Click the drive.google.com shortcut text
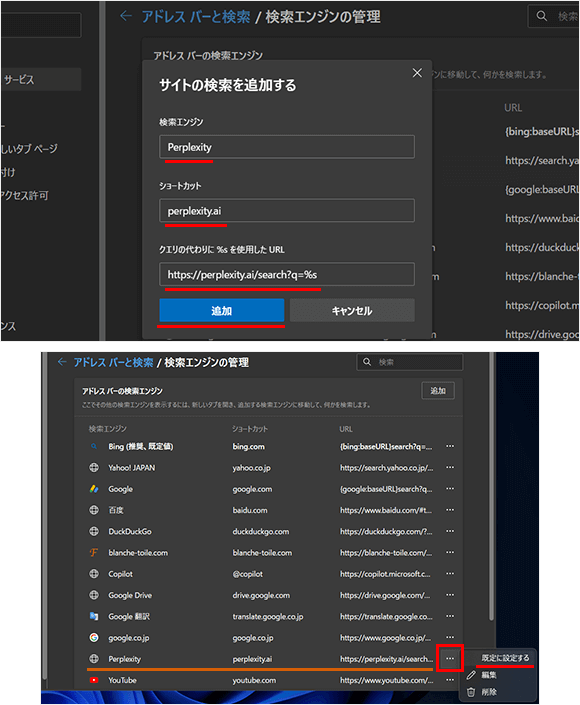This screenshot has width=580, height=705. point(261,595)
